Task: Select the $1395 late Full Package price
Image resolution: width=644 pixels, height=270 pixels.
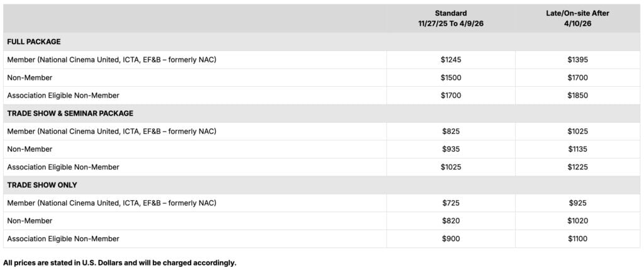Action: point(577,60)
